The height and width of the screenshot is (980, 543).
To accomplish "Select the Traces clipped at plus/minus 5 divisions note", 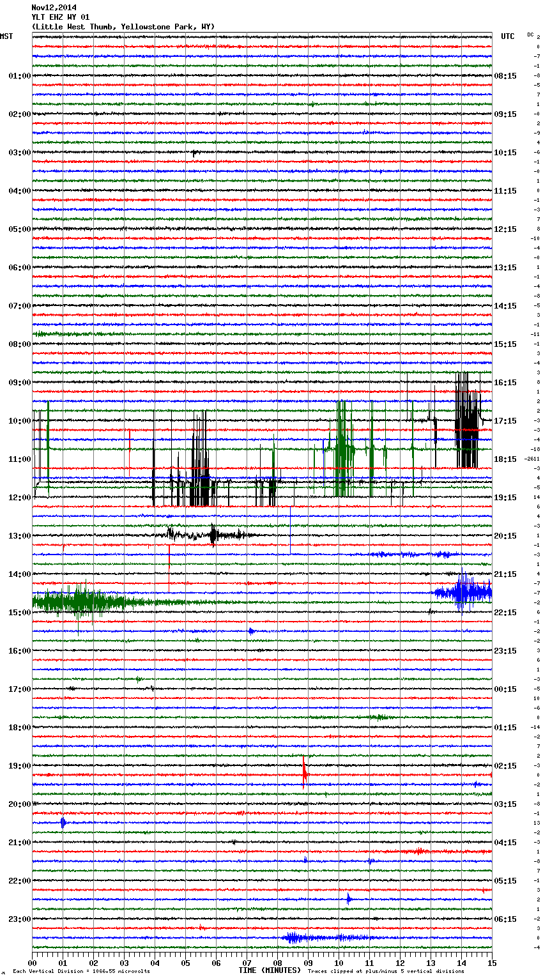I will (x=386, y=971).
